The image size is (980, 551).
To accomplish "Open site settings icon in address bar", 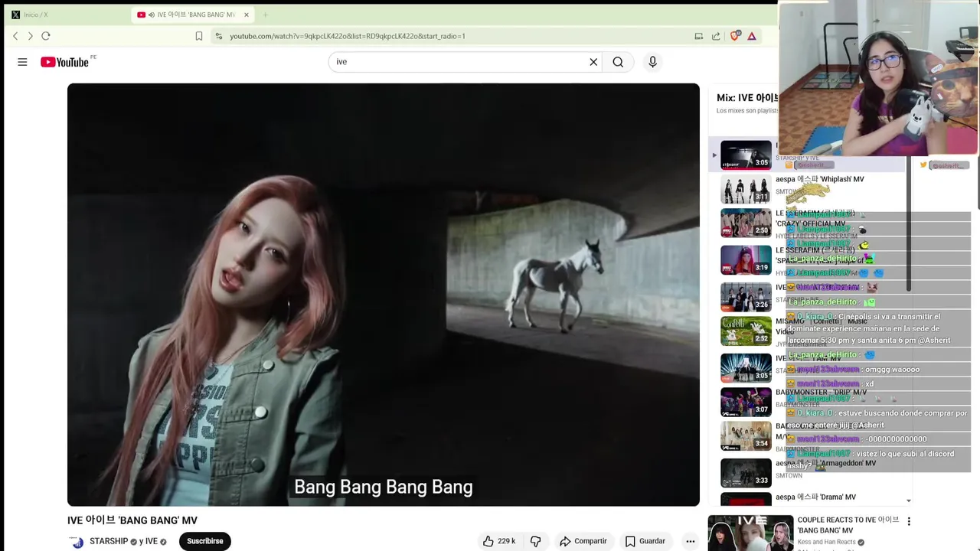I will (219, 36).
